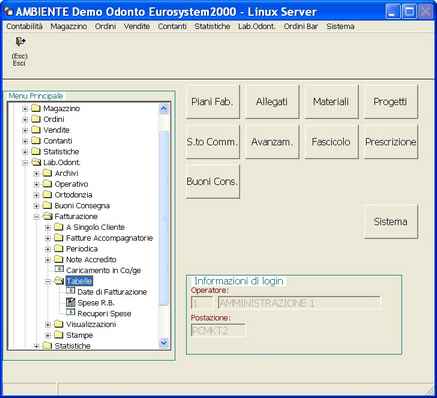Expand the Operativo tree node

[37, 184]
